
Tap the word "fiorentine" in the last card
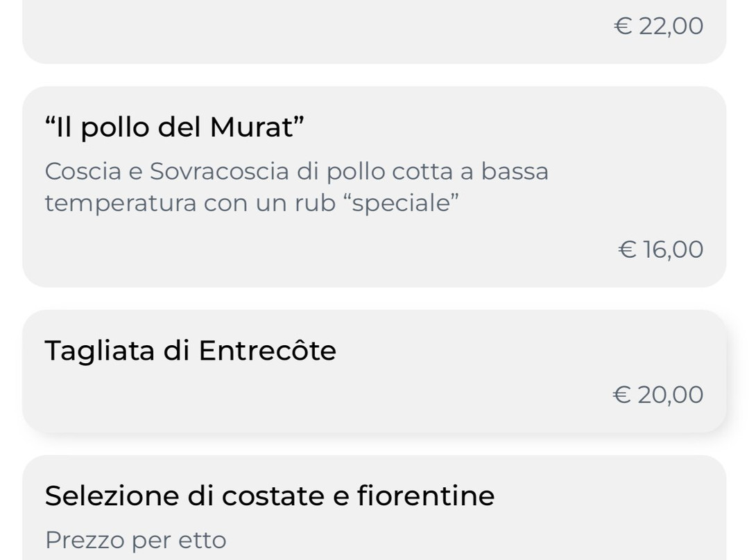coord(426,496)
